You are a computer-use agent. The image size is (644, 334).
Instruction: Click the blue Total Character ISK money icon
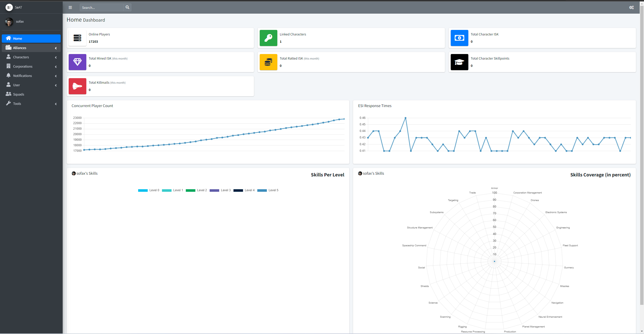point(459,38)
